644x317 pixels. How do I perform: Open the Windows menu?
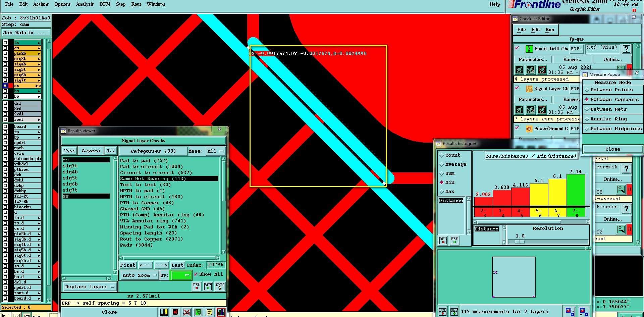pyautogui.click(x=156, y=4)
